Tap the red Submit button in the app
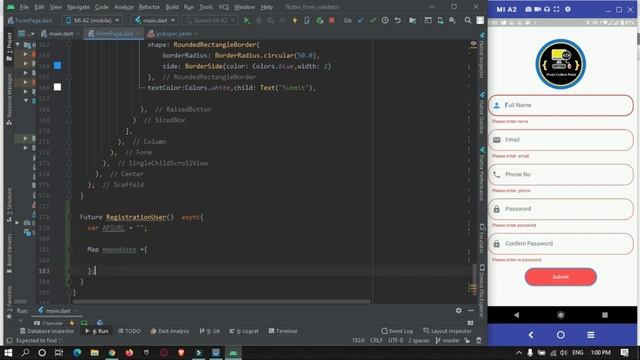The image size is (640, 360). coord(560,277)
